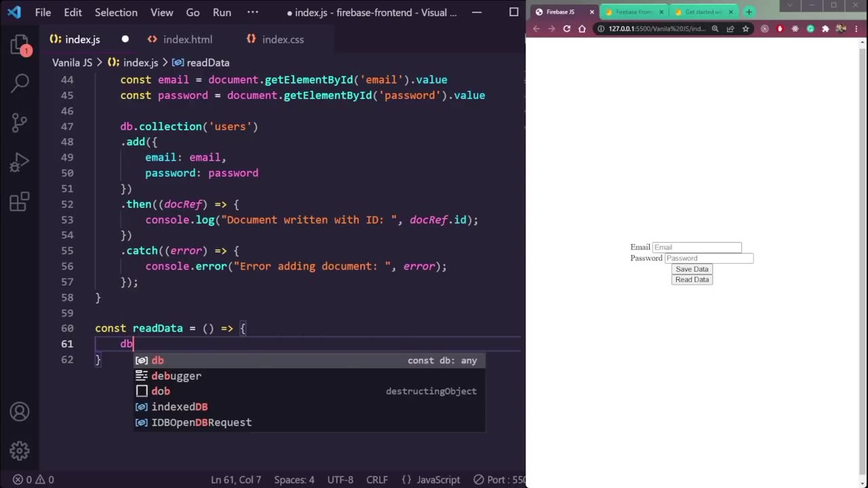Open errors and warnings status item
Screen dimensions: 868x488
pyautogui.click(x=34, y=480)
